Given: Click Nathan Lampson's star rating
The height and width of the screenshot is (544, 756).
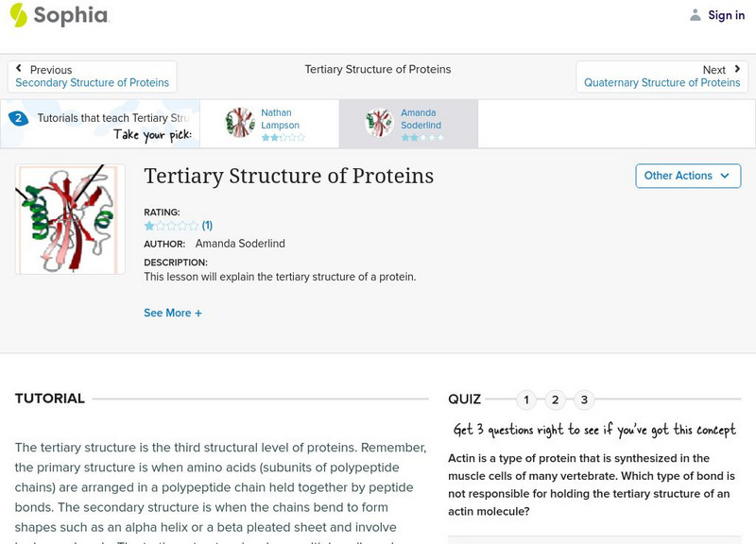Looking at the screenshot, I should click(283, 138).
